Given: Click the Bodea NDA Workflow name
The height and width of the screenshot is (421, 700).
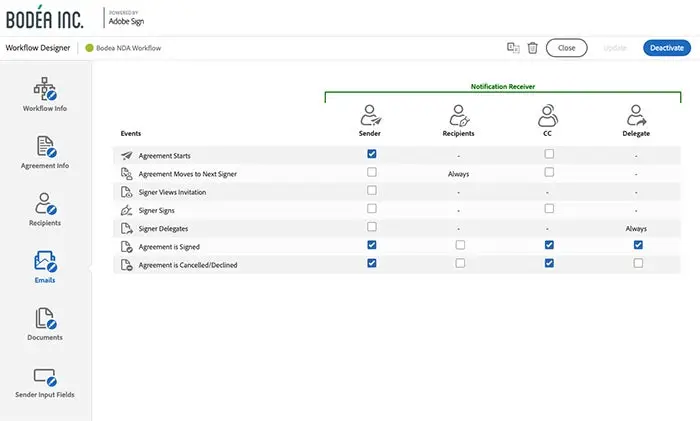Looking at the screenshot, I should coord(128,47).
